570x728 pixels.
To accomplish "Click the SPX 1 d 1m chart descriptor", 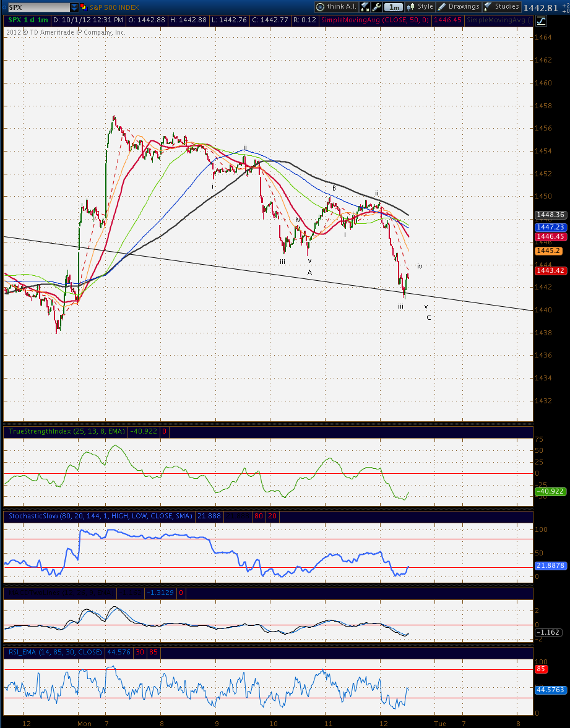I will (x=28, y=20).
